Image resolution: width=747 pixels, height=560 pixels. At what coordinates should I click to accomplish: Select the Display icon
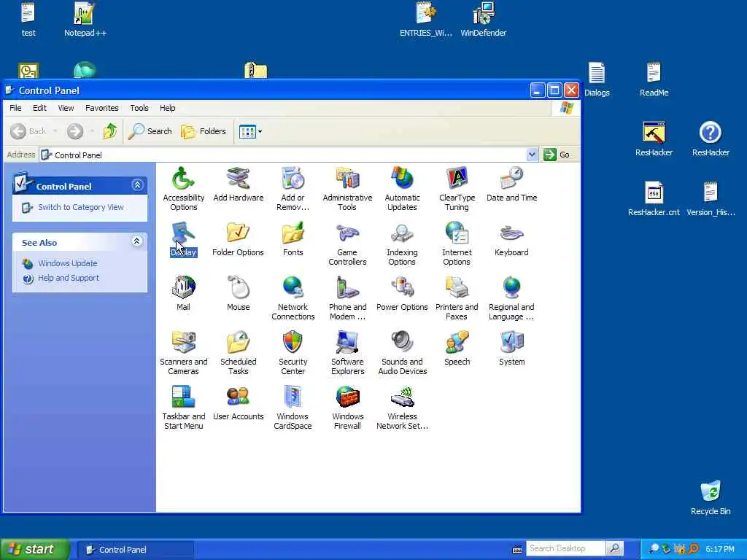click(183, 233)
